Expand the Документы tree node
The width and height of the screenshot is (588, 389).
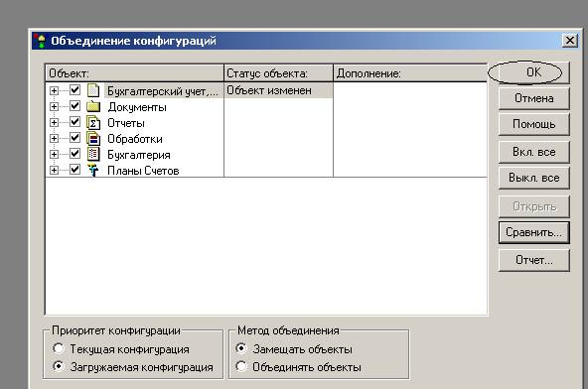[x=54, y=107]
